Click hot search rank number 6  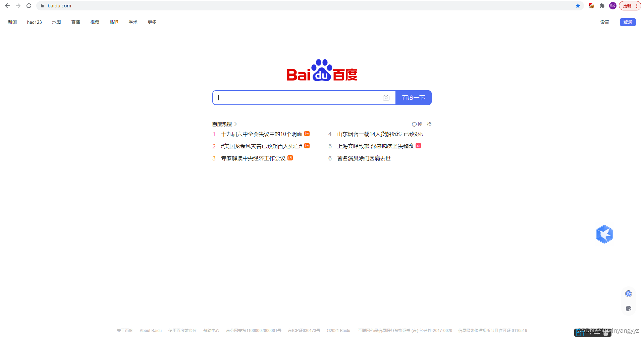point(330,158)
